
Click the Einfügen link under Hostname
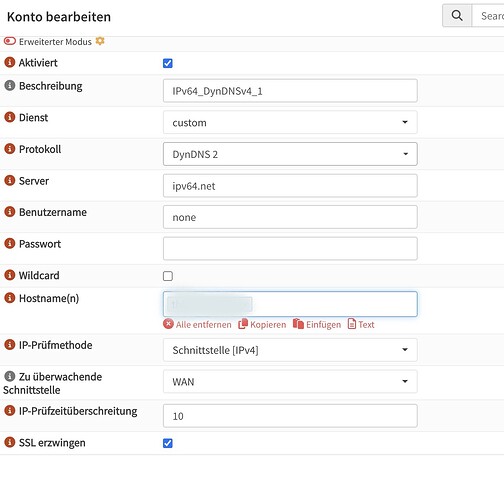click(x=317, y=324)
